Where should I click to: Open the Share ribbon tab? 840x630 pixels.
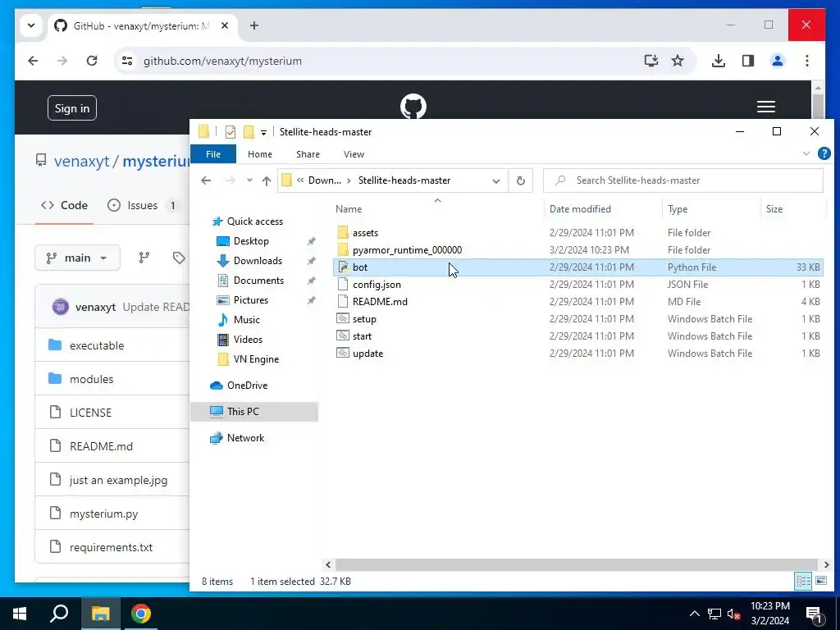pos(308,154)
